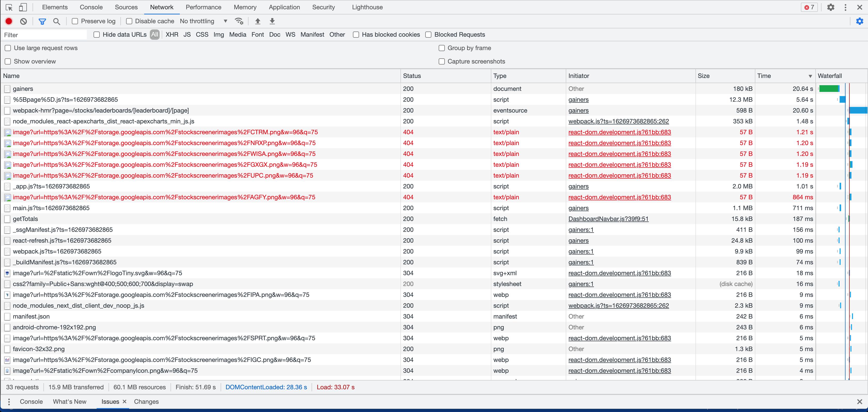The width and height of the screenshot is (868, 412).
Task: Open network conditions wifi icon
Action: (239, 21)
